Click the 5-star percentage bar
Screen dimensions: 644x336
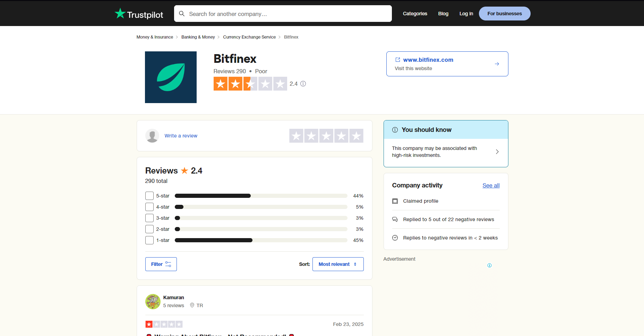point(261,196)
